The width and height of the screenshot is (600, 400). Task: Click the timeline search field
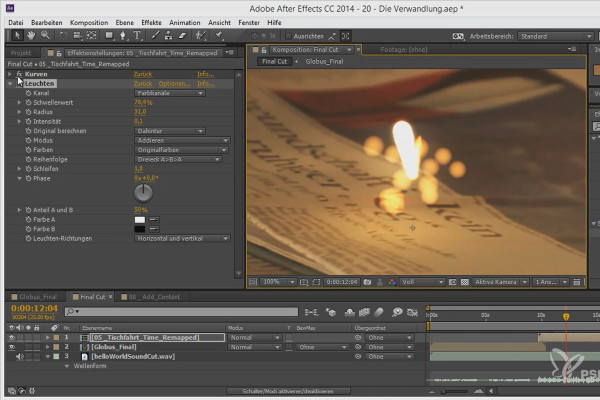(181, 312)
